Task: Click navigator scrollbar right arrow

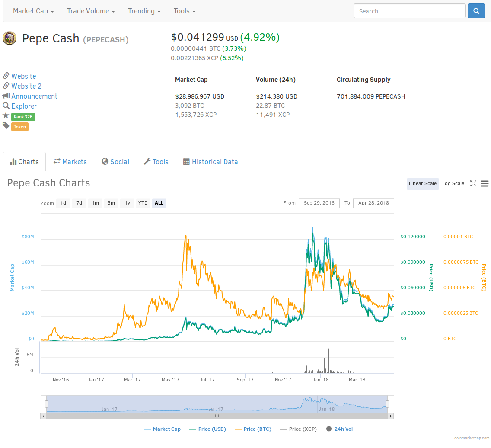Action: [x=390, y=416]
